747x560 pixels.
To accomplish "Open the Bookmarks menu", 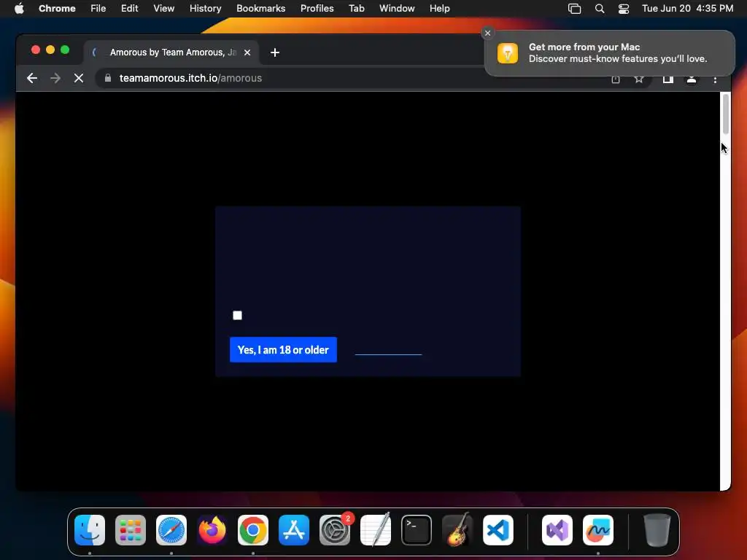I will coord(260,9).
